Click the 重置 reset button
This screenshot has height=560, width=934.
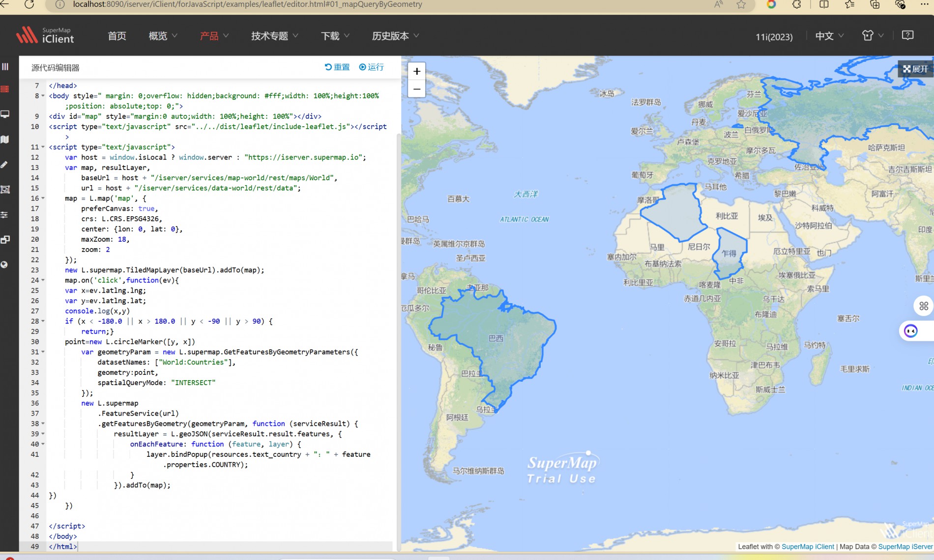[x=337, y=67]
